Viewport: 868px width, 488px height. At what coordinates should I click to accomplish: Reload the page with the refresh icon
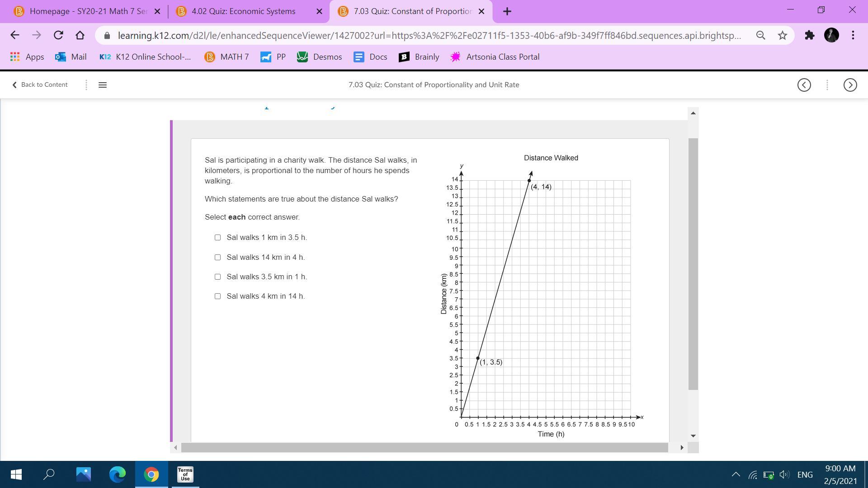(x=58, y=35)
